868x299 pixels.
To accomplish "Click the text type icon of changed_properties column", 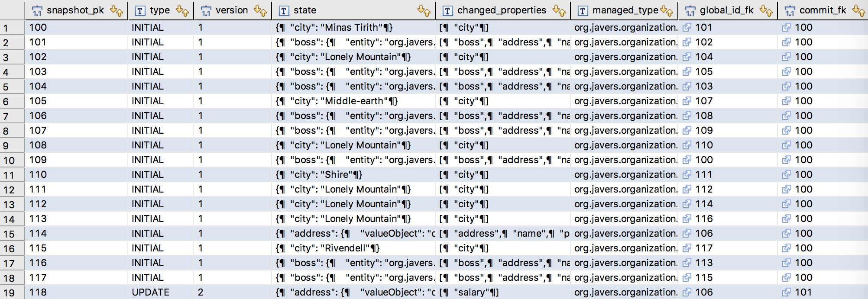I will click(x=447, y=11).
